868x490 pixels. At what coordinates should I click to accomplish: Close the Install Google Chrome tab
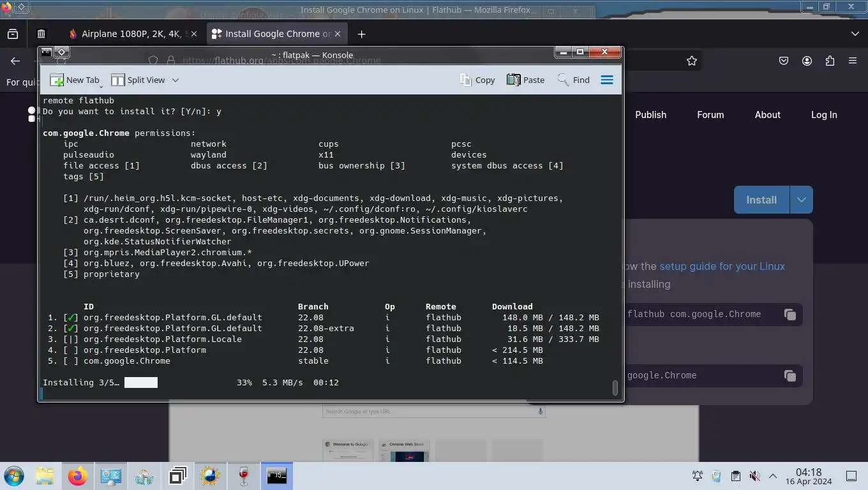(x=338, y=34)
